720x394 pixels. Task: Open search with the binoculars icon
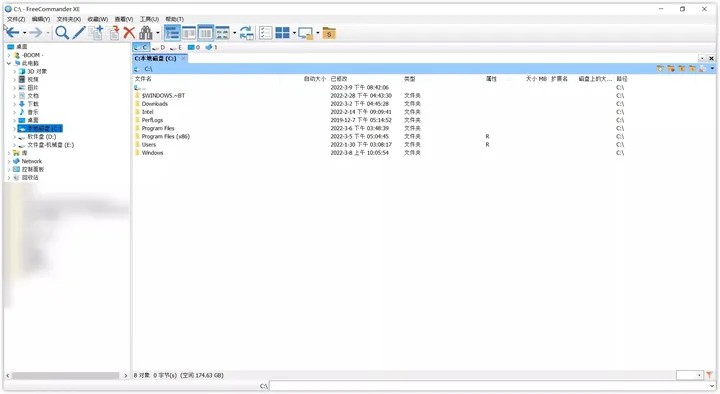click(x=146, y=33)
